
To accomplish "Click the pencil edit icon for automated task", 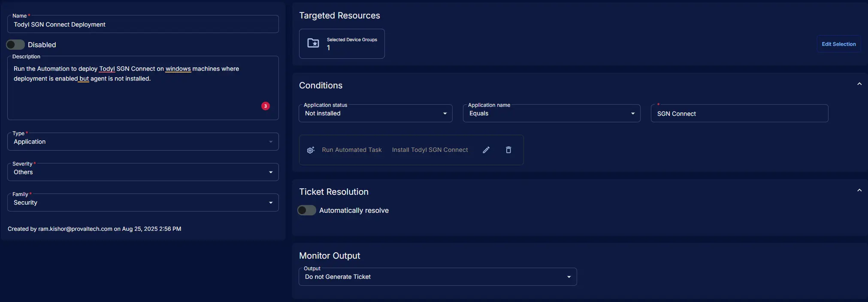I will (x=486, y=150).
